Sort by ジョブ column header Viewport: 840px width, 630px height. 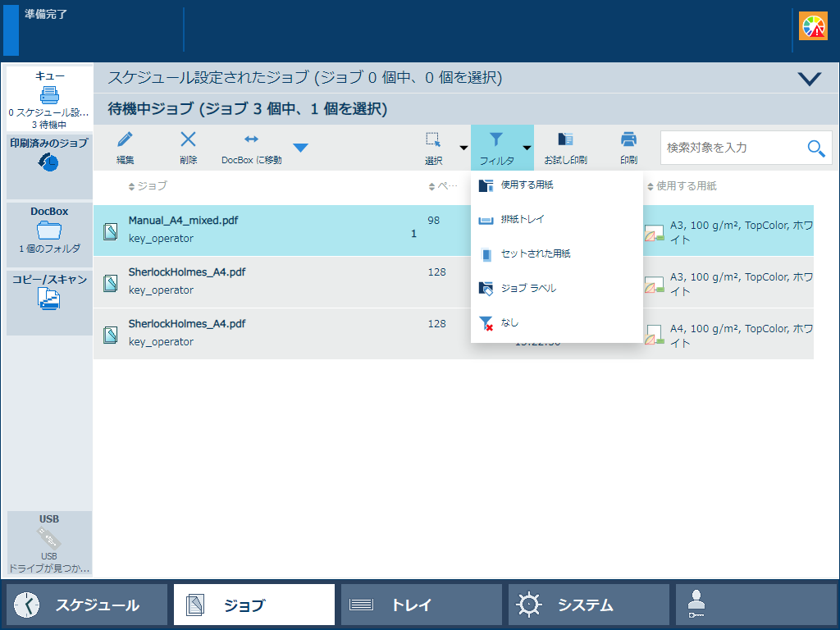[148, 186]
